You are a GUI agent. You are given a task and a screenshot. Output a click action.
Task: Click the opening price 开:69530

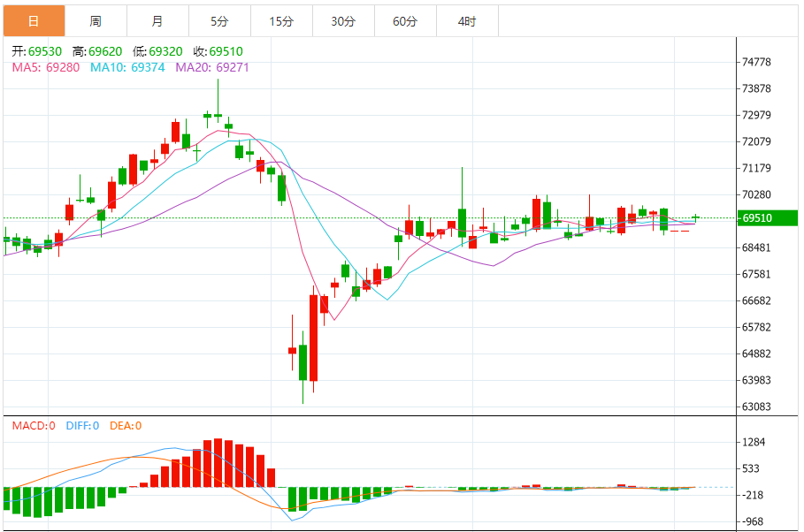(37, 51)
